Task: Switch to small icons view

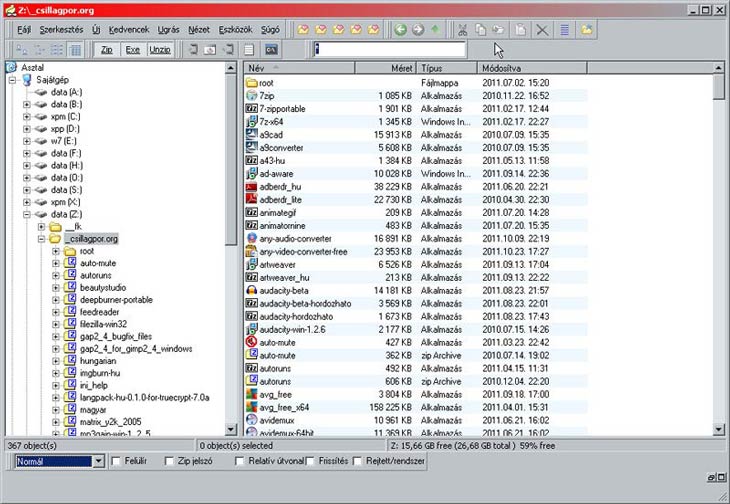Action: point(39,49)
